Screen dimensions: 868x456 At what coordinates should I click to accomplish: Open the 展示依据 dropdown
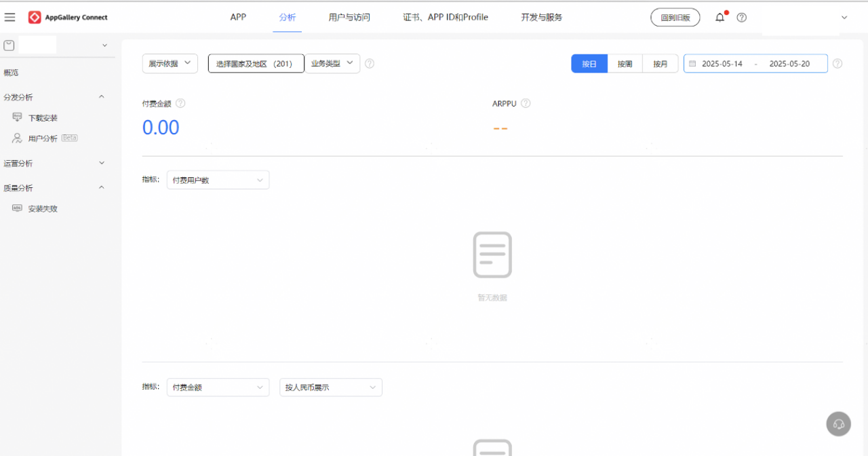(170, 63)
